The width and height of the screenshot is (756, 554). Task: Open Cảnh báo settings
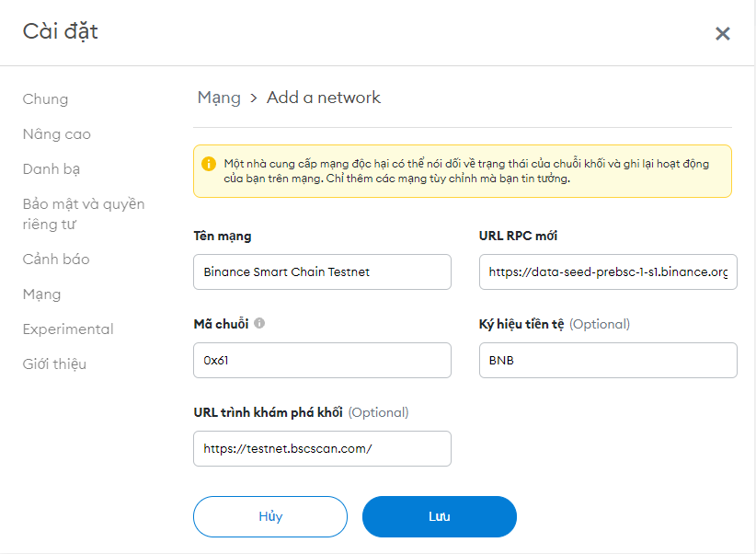coord(56,260)
